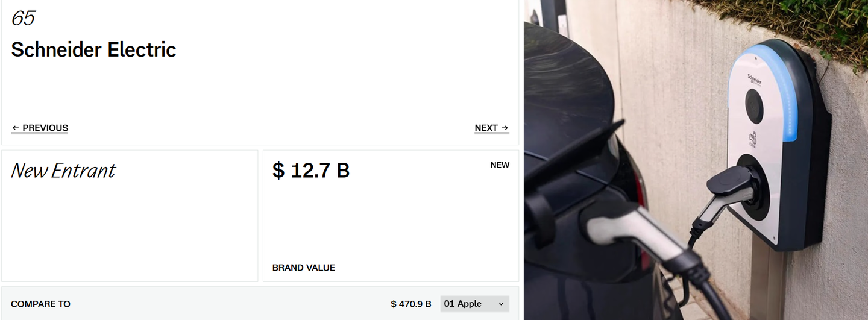
Task: Click the round sensor on charger front
Action: 754,106
